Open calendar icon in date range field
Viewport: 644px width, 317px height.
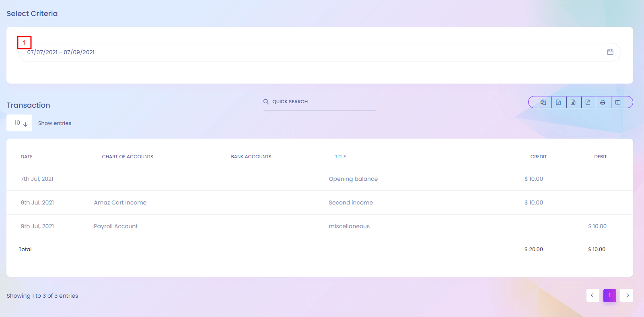(x=610, y=52)
